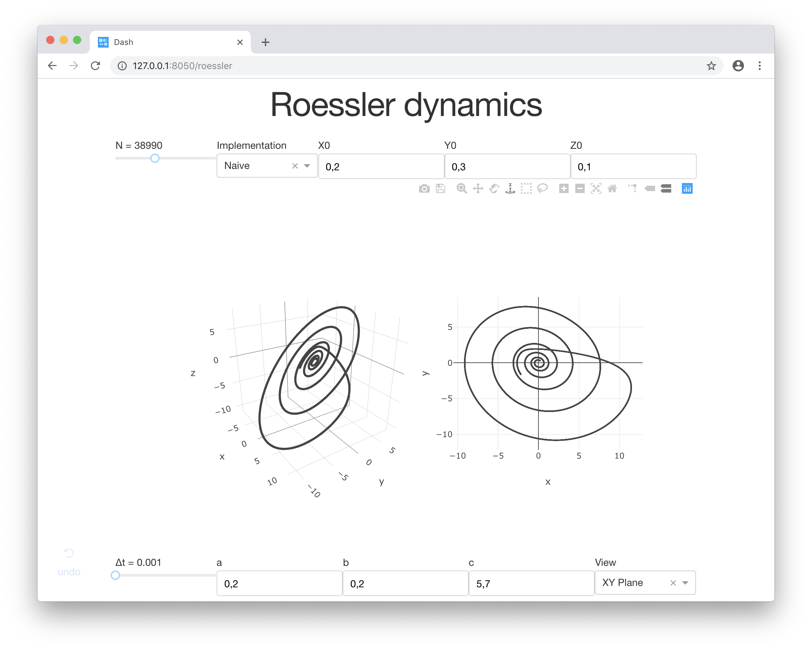Image resolution: width=812 pixels, height=651 pixels.
Task: Clear the Naive implementation selection
Action: [295, 166]
